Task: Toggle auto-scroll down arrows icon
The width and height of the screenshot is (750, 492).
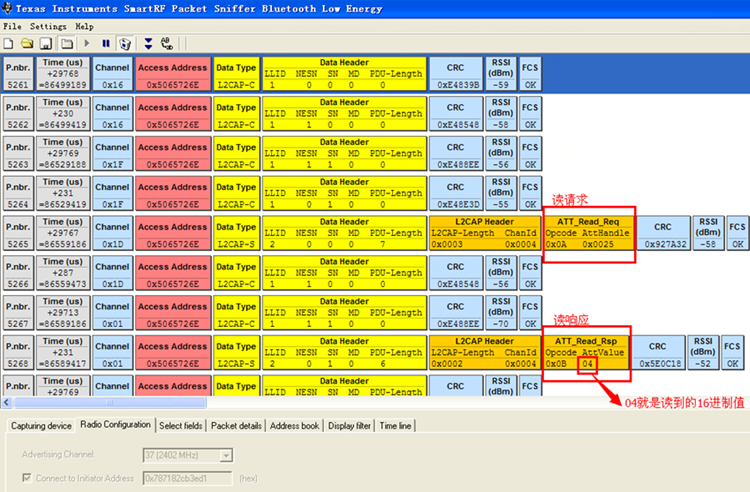Action: pos(148,44)
